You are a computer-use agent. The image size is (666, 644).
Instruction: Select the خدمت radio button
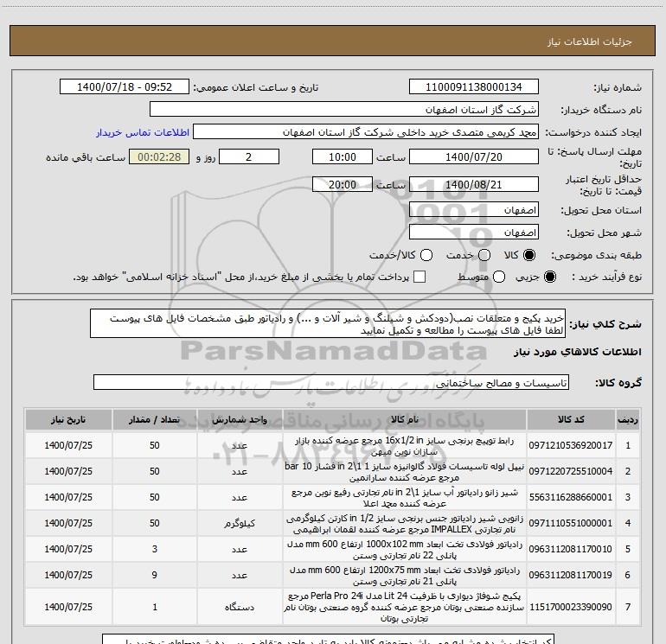tap(484, 255)
